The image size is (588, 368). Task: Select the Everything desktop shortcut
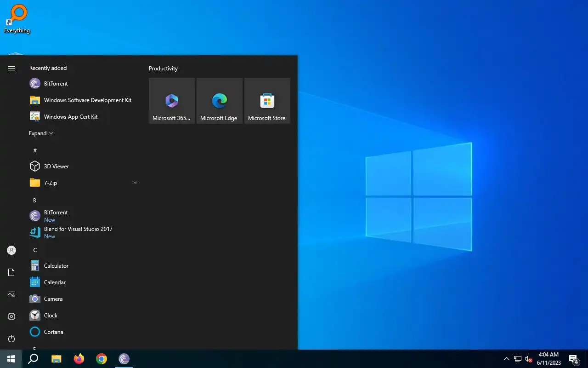click(x=17, y=18)
